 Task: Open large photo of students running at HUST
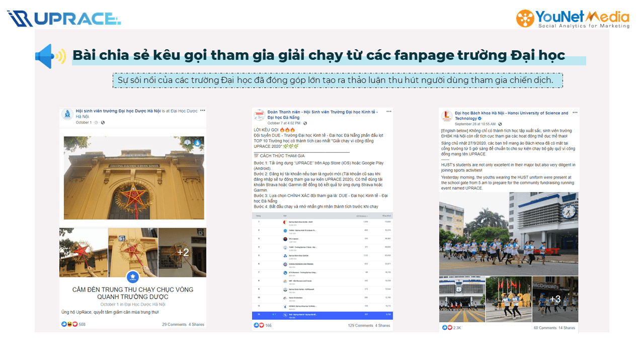click(x=509, y=234)
